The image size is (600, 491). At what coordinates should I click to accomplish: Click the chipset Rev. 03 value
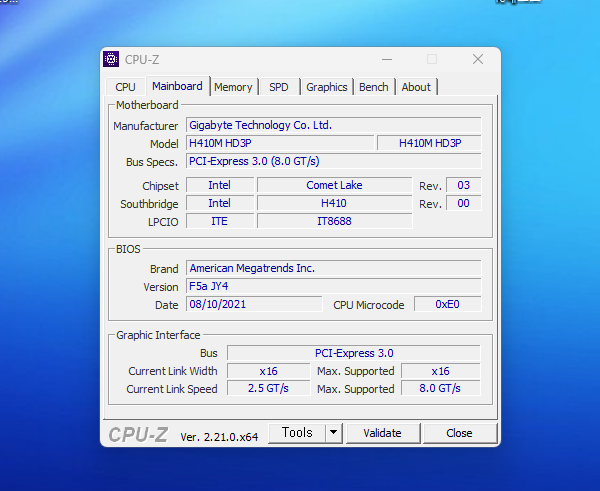pos(463,185)
